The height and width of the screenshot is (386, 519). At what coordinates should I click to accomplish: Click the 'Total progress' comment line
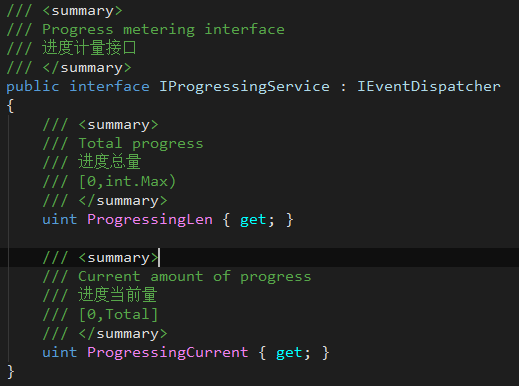[141, 144]
